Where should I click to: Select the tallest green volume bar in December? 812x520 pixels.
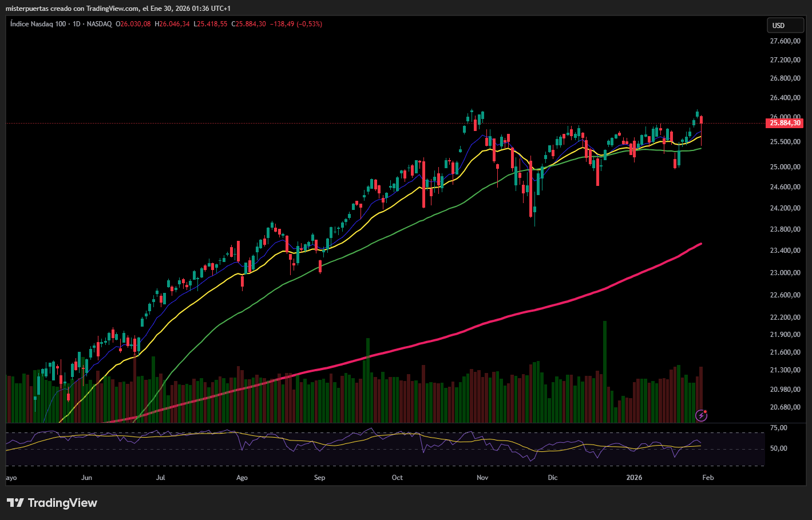click(x=605, y=372)
